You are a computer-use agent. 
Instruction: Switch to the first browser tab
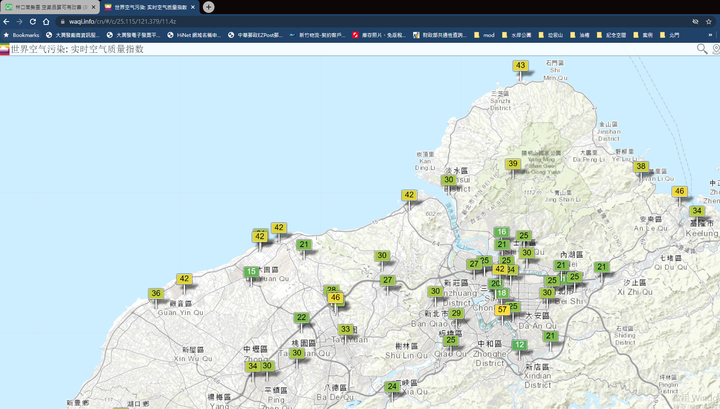click(x=50, y=7)
